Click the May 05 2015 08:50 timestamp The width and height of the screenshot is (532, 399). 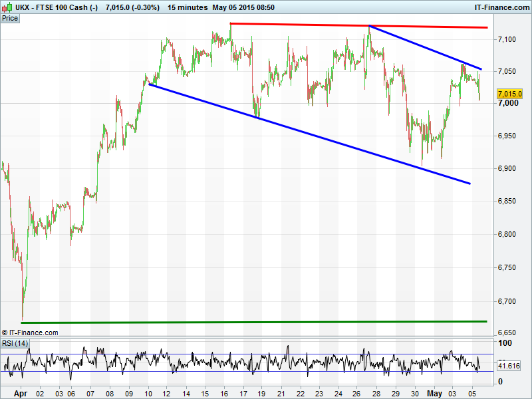(x=243, y=7)
